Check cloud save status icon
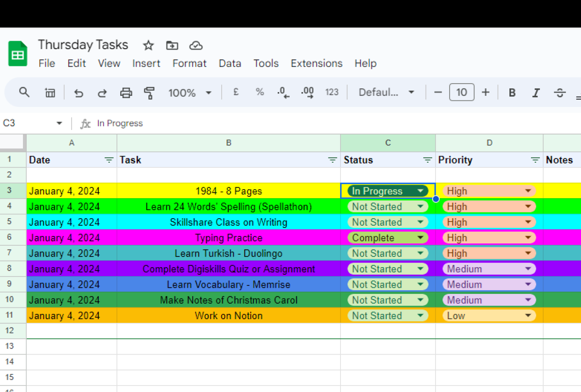The height and width of the screenshot is (392, 581). coord(196,45)
